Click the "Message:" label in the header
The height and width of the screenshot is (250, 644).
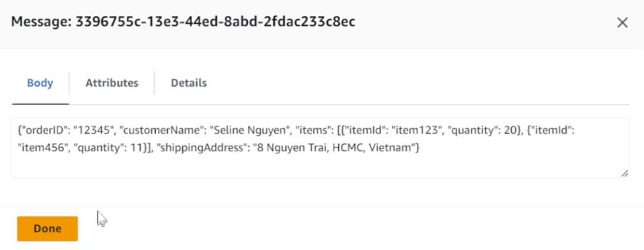[42, 22]
